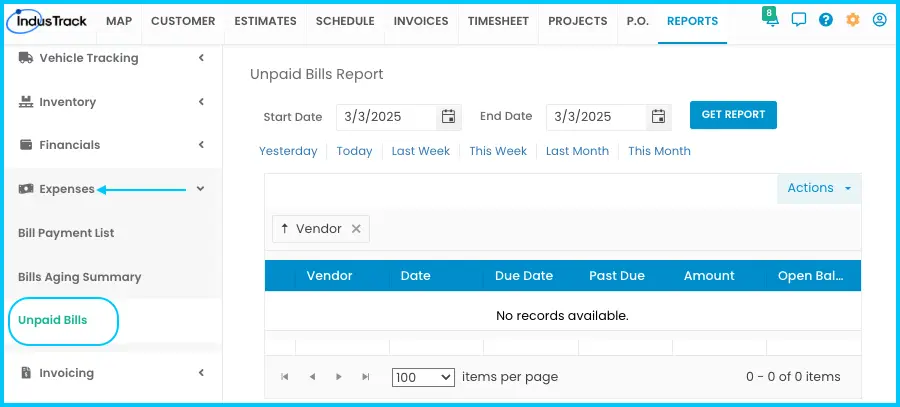Viewport: 900px width, 407px height.
Task: Open the user profile icon
Action: pos(879,20)
